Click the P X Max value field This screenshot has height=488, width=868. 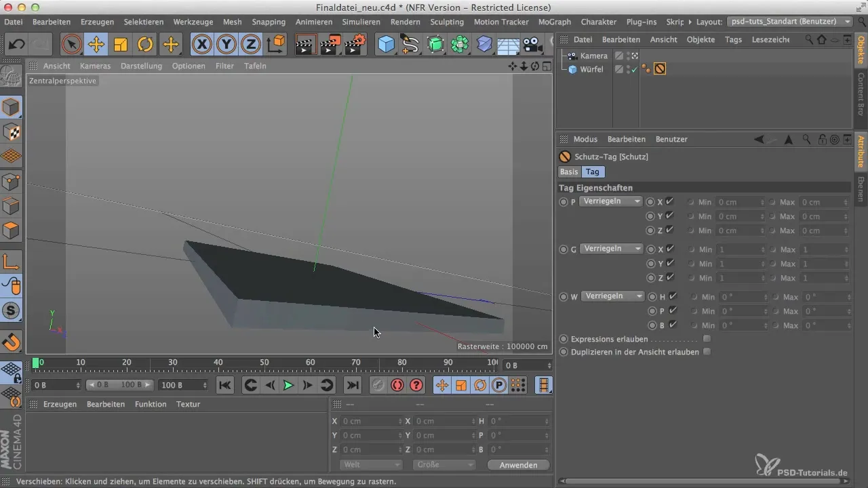pos(824,202)
